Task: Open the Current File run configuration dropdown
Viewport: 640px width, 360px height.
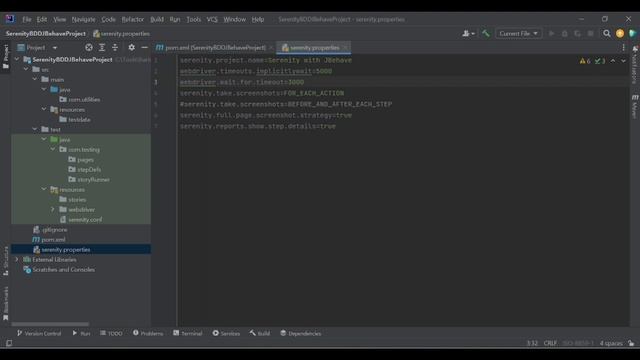Action: point(518,34)
